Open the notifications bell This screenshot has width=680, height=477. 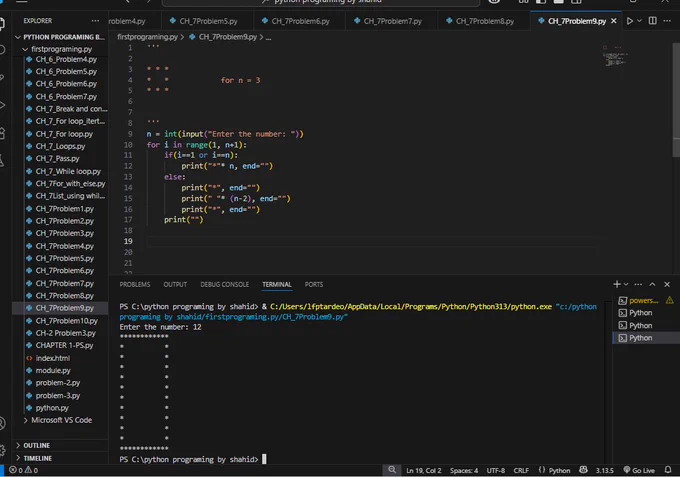668,470
